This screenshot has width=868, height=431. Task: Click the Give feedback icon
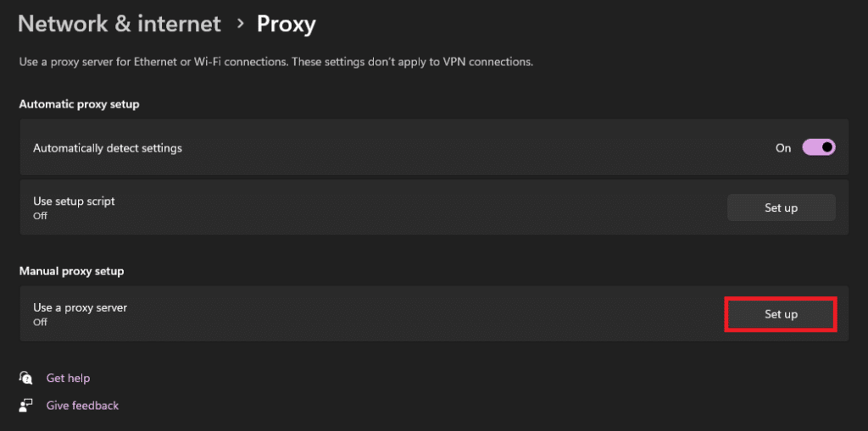click(x=27, y=405)
